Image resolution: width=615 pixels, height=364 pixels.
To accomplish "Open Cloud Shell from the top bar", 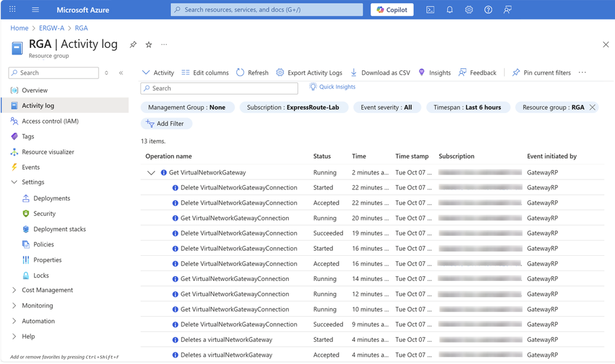I will [x=430, y=10].
